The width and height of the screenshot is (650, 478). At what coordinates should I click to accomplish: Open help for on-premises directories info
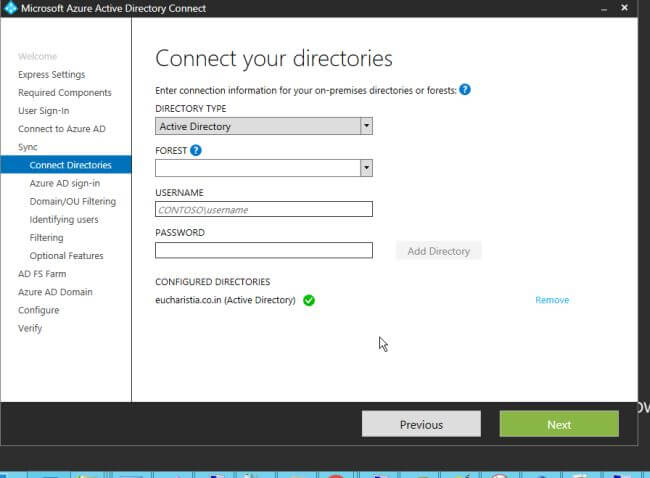tap(465, 90)
